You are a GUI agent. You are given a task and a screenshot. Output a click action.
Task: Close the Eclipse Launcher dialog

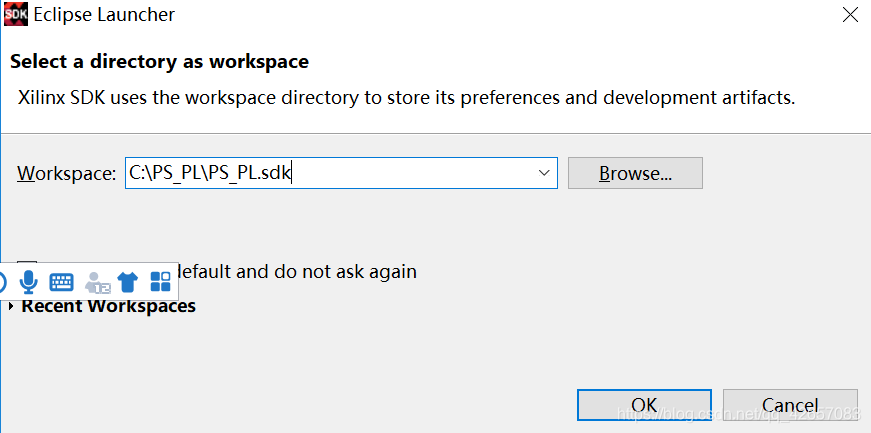coord(850,15)
